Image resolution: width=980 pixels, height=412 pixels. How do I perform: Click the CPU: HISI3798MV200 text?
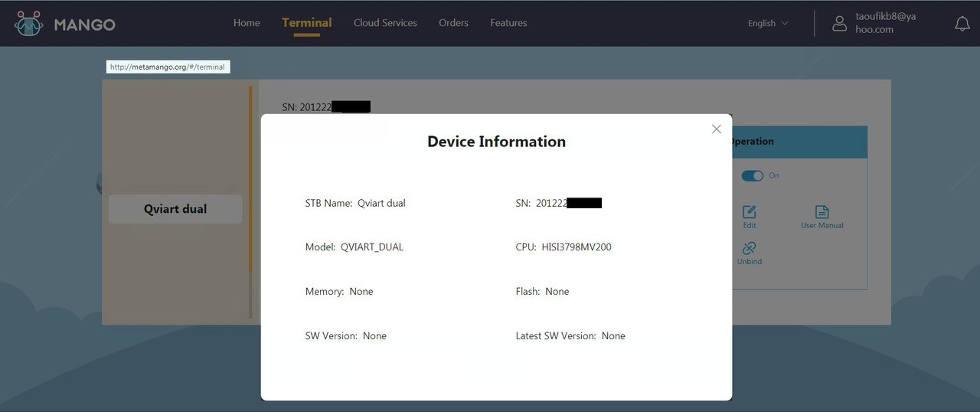click(563, 247)
